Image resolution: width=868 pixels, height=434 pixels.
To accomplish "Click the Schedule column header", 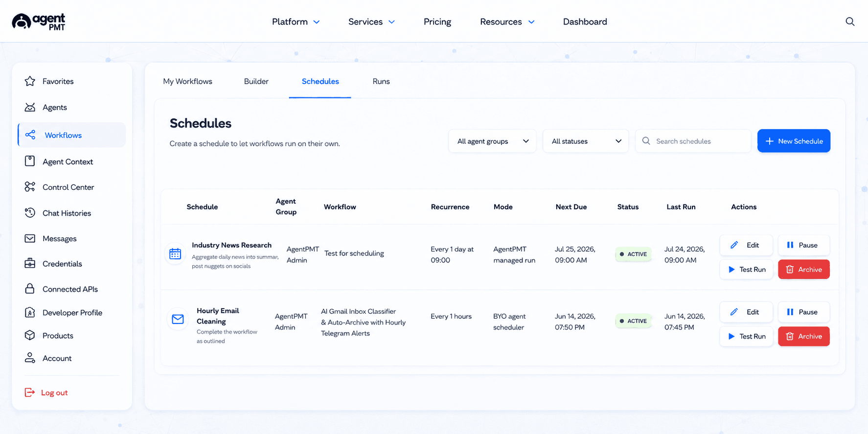I will coord(202,206).
